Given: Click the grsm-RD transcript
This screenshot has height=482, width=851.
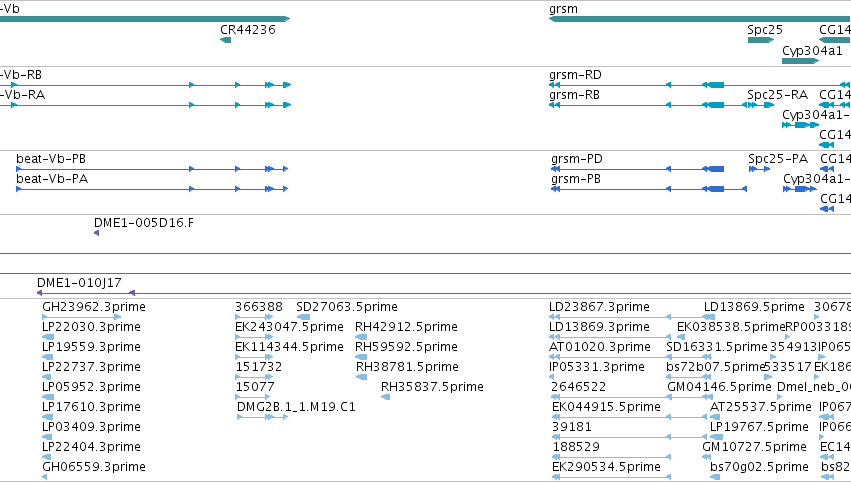Looking at the screenshot, I should tap(700, 85).
